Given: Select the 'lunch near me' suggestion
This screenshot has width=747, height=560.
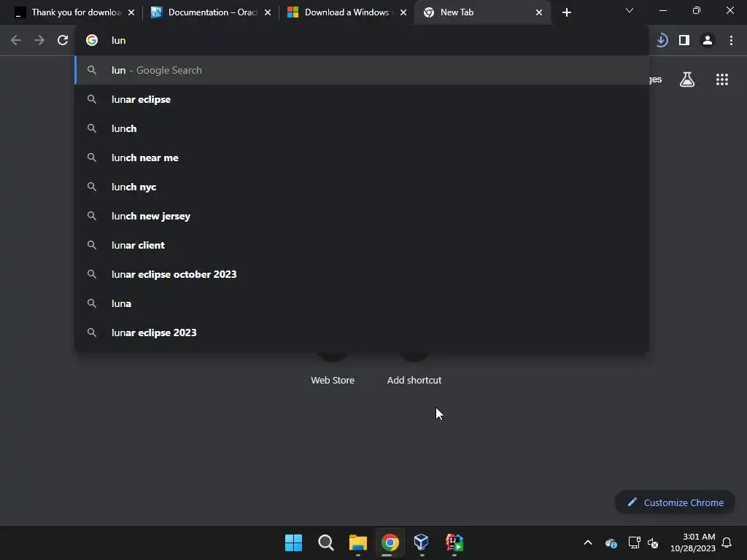Looking at the screenshot, I should point(362,157).
